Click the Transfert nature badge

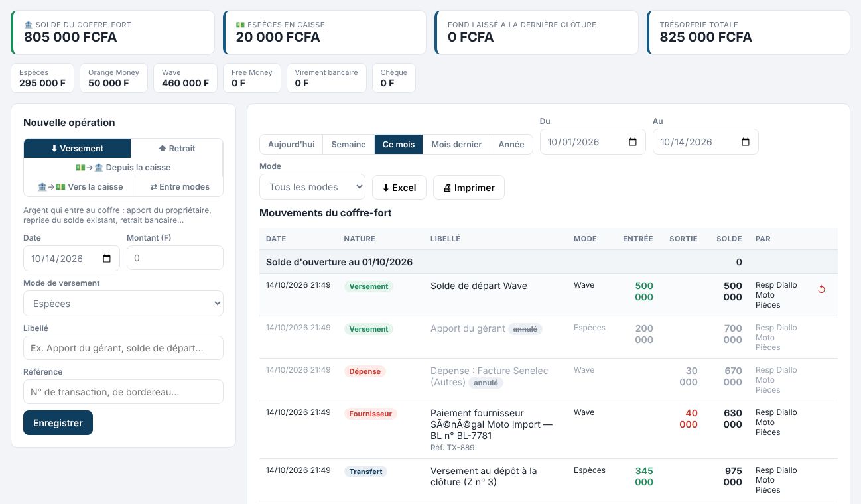click(365, 472)
